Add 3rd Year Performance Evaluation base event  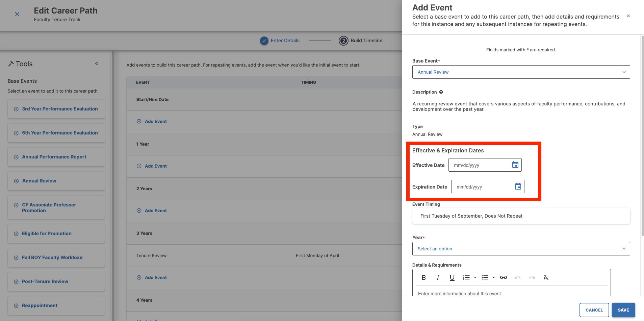tap(56, 109)
